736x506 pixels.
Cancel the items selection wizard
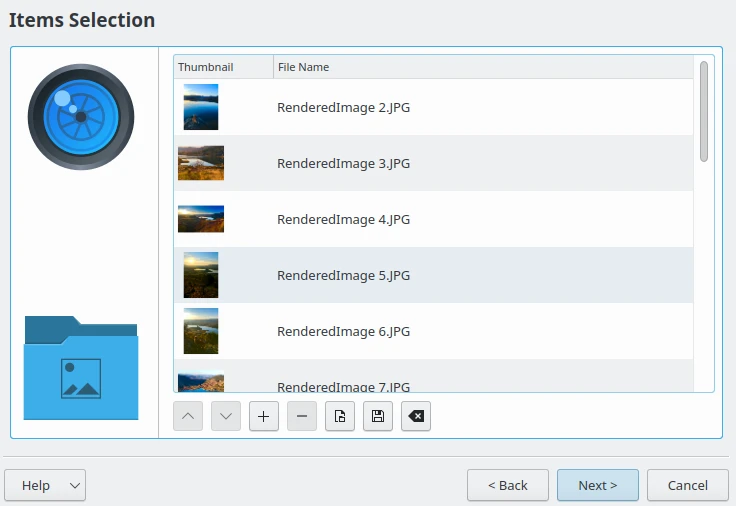tap(687, 485)
